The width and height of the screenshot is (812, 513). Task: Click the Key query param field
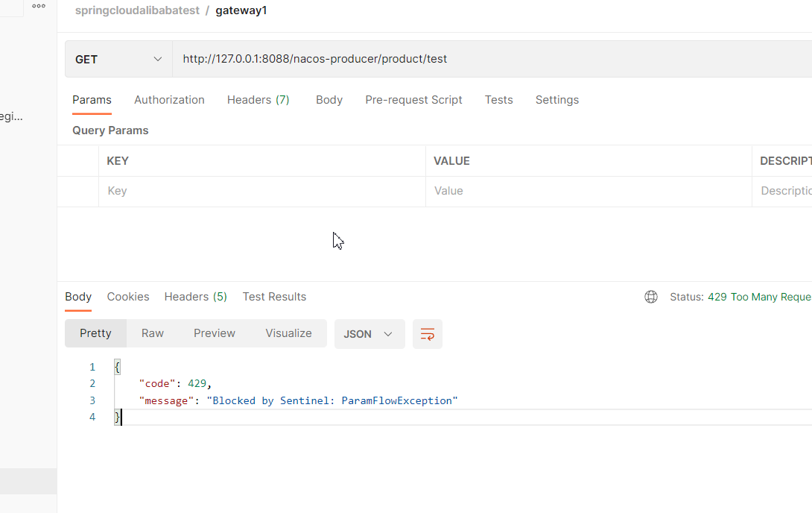pyautogui.click(x=262, y=191)
